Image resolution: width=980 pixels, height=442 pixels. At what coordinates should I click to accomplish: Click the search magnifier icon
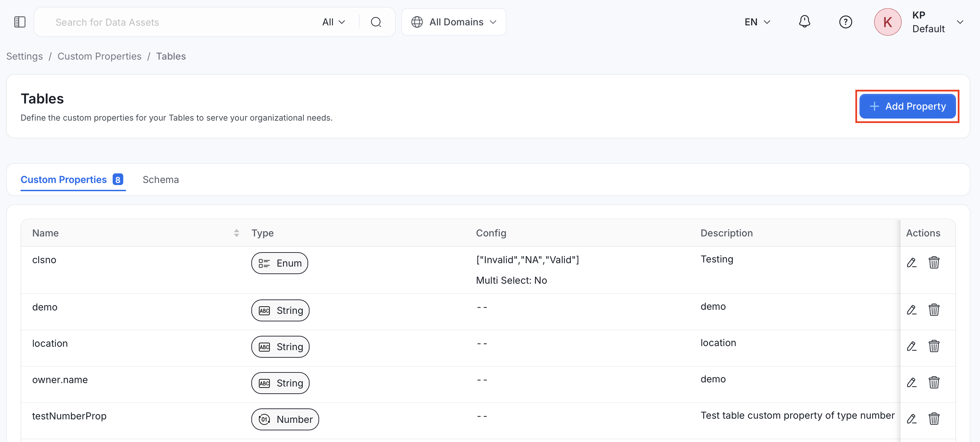click(x=376, y=22)
